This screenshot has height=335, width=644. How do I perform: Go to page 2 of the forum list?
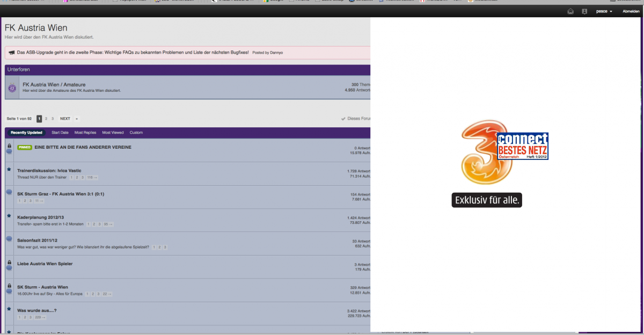coord(46,119)
